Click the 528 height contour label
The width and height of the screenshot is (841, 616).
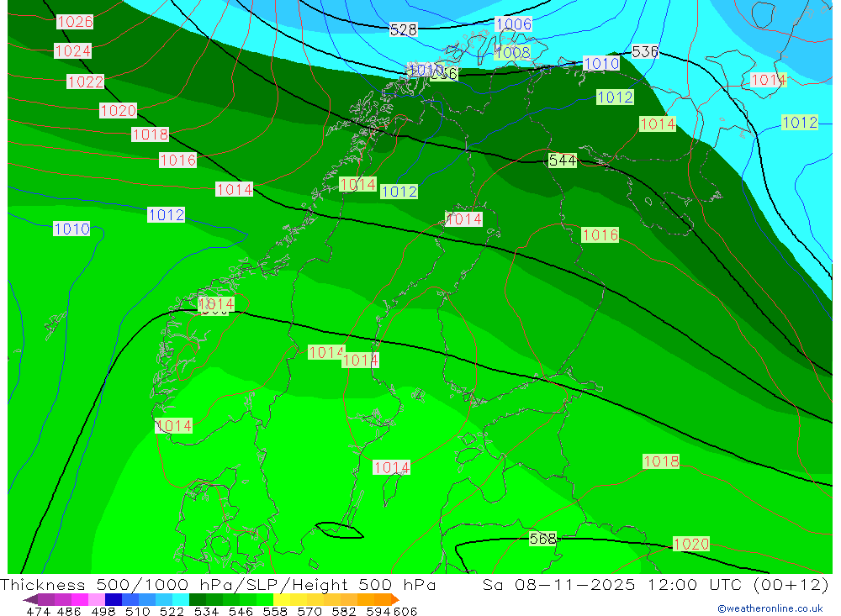click(x=404, y=30)
